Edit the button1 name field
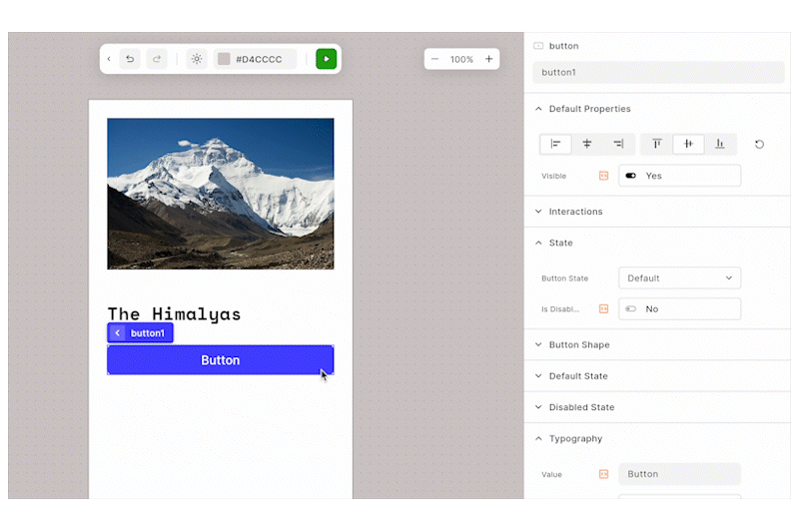 tap(658, 72)
